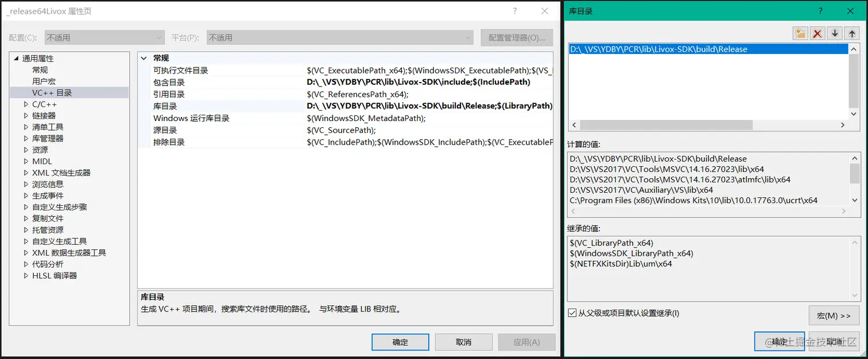Click the help question mark on property page
868x359 pixels.
pos(514,10)
